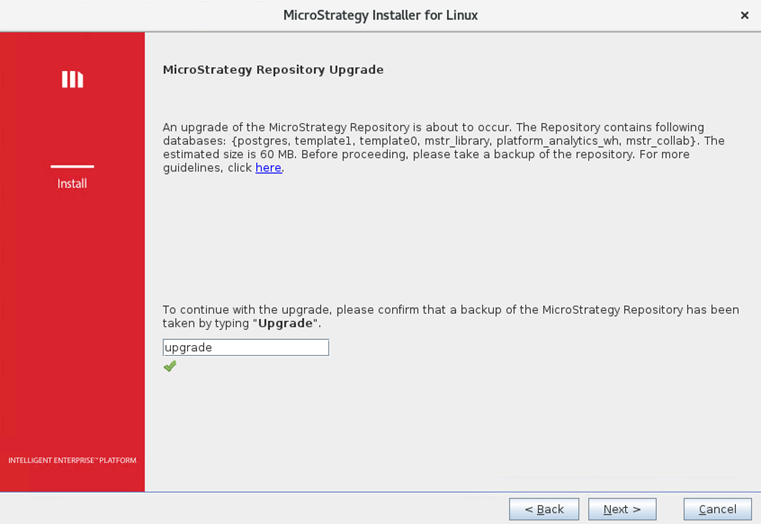The image size is (761, 524).
Task: Click the "Intelligent Enterprise Platform" sidebar text
Action: (x=72, y=460)
